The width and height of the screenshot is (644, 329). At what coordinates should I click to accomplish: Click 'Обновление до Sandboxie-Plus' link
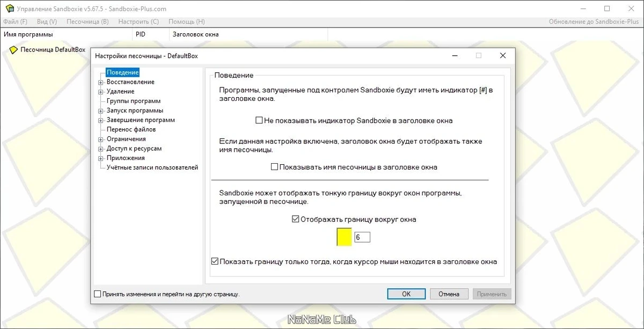(595, 21)
